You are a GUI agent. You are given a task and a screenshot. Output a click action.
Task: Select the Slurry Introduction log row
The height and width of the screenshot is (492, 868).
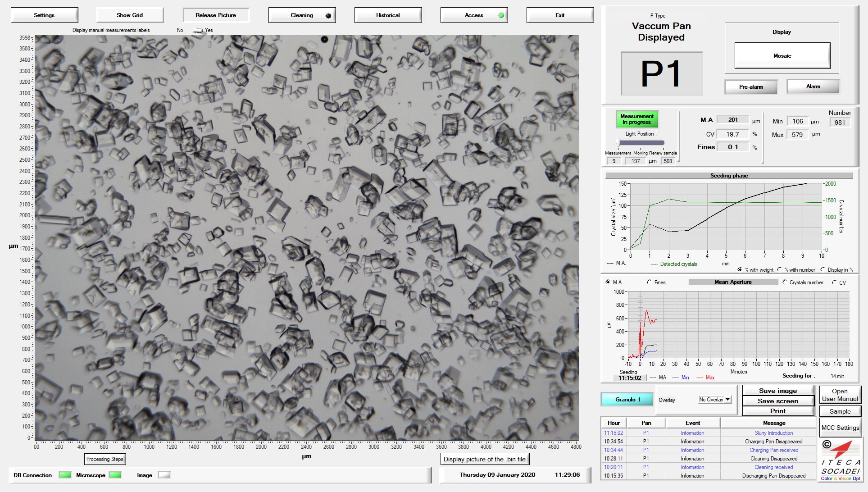coord(773,433)
